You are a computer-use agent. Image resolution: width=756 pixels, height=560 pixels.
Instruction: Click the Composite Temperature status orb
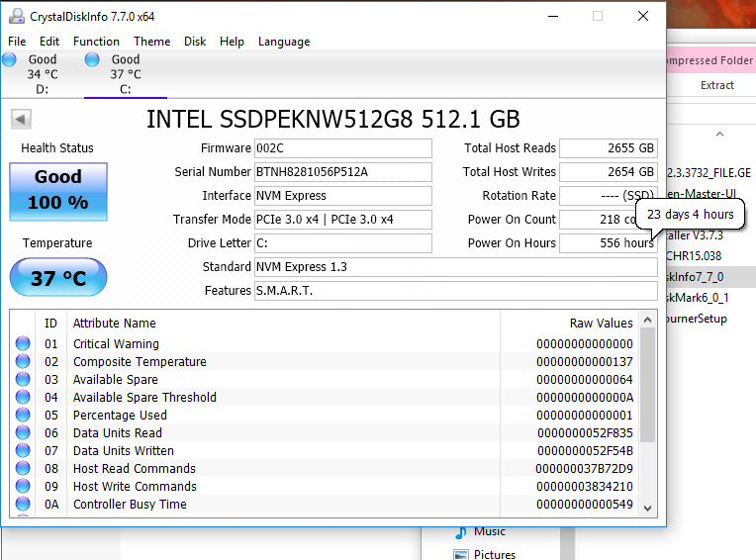coord(23,362)
